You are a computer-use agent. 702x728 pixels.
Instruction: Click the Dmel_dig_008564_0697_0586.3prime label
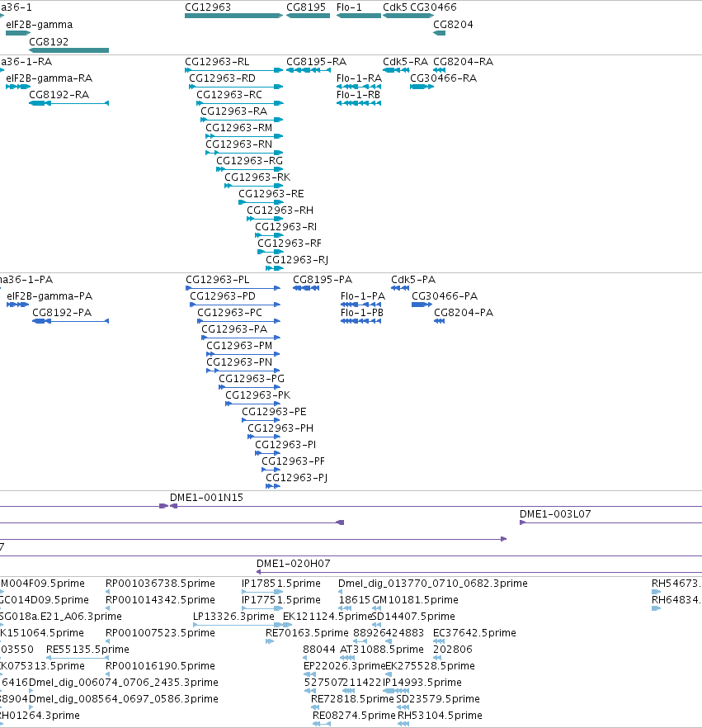click(x=124, y=699)
